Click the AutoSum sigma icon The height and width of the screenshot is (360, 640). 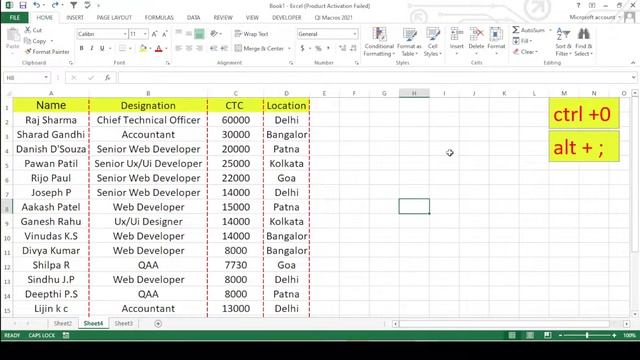pyautogui.click(x=516, y=30)
